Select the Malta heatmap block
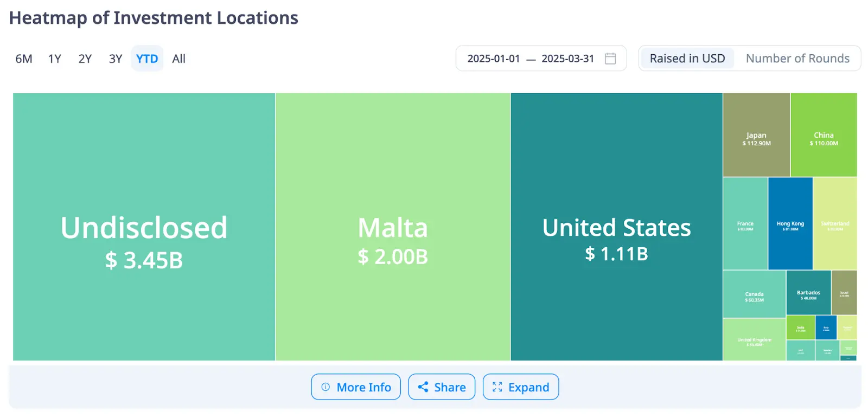868x418 pixels. [393, 227]
